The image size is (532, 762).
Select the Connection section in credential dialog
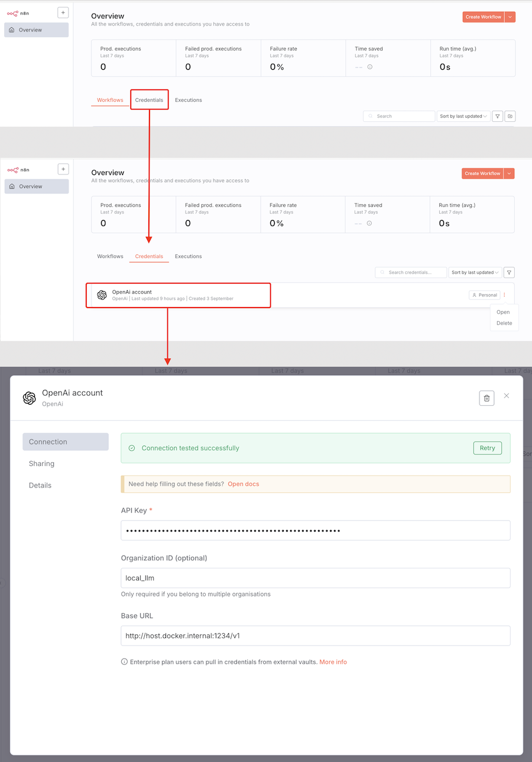[x=66, y=442]
